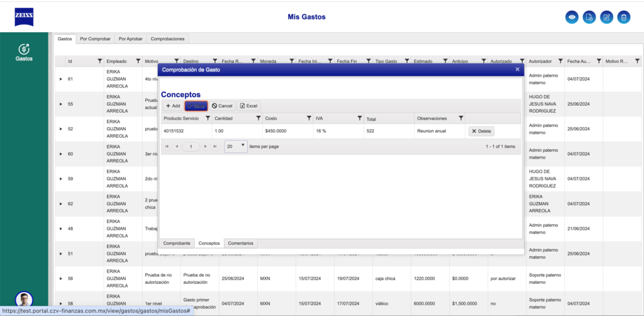Open the Comprobante tab in dialog
Image resolution: width=644 pixels, height=316 pixels.
[177, 243]
